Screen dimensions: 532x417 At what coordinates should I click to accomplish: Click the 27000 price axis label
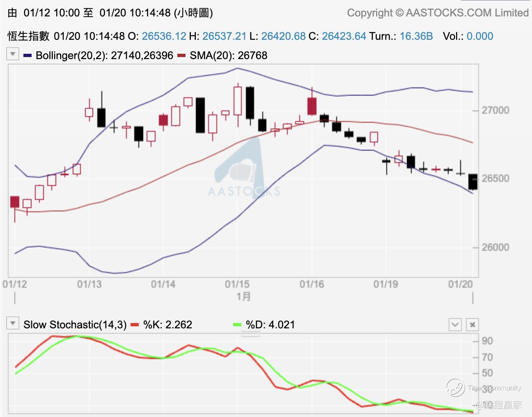click(x=495, y=110)
